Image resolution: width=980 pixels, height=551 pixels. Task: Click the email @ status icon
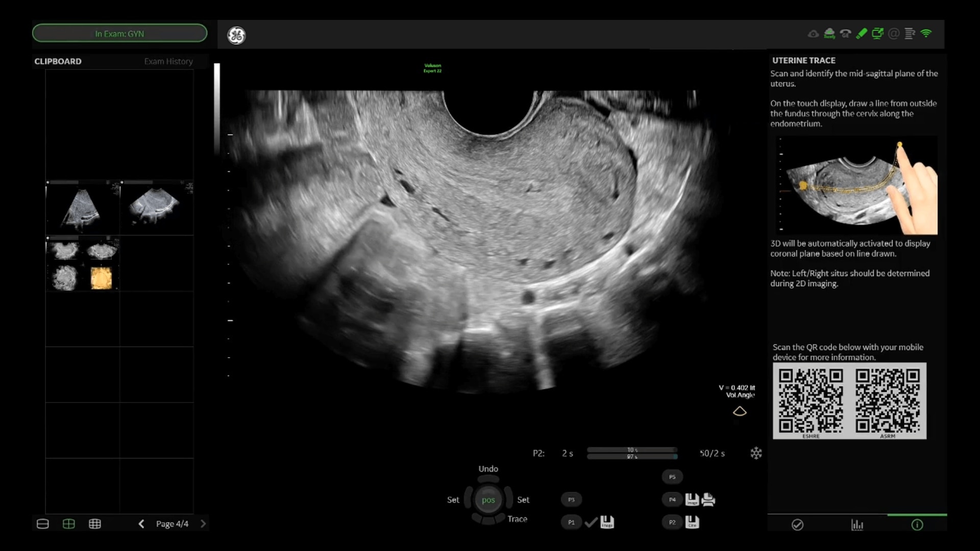click(x=893, y=34)
